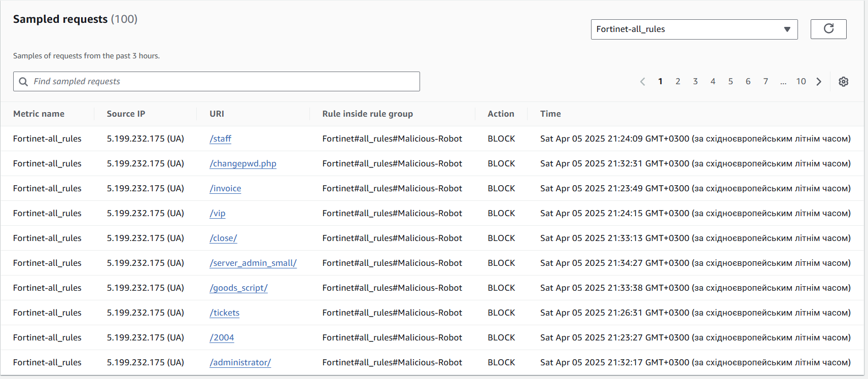Select Malicious-Robot rule in /invoice row
Screen dimensions: 868x379
(x=392, y=188)
